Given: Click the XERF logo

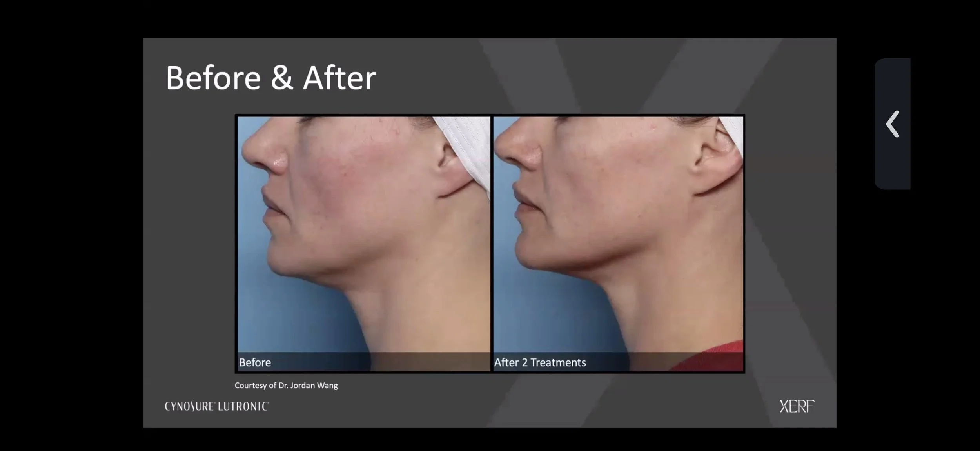Looking at the screenshot, I should coord(797,406).
